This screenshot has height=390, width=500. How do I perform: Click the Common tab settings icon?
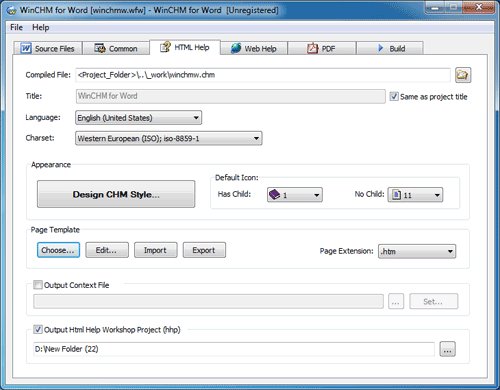click(99, 48)
